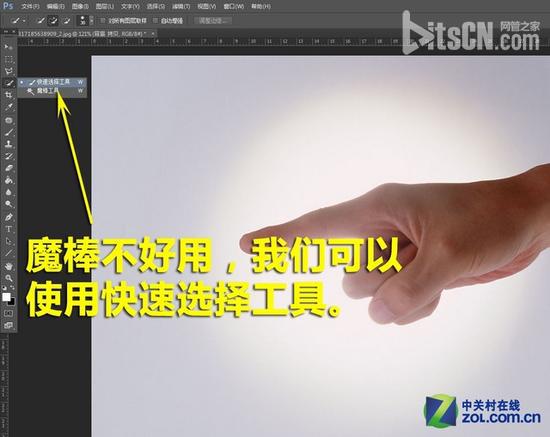Select the Eyedropper tool

[x=8, y=107]
